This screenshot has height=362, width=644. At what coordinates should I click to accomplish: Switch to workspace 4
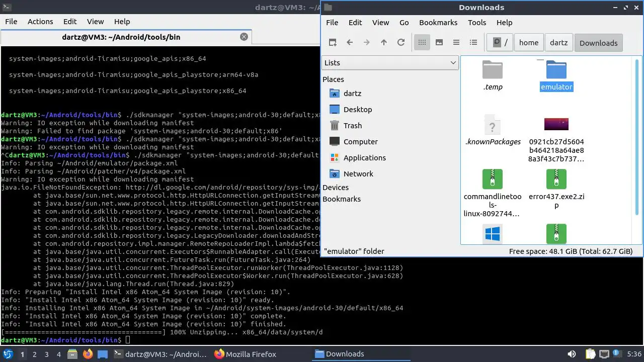coord(59,354)
